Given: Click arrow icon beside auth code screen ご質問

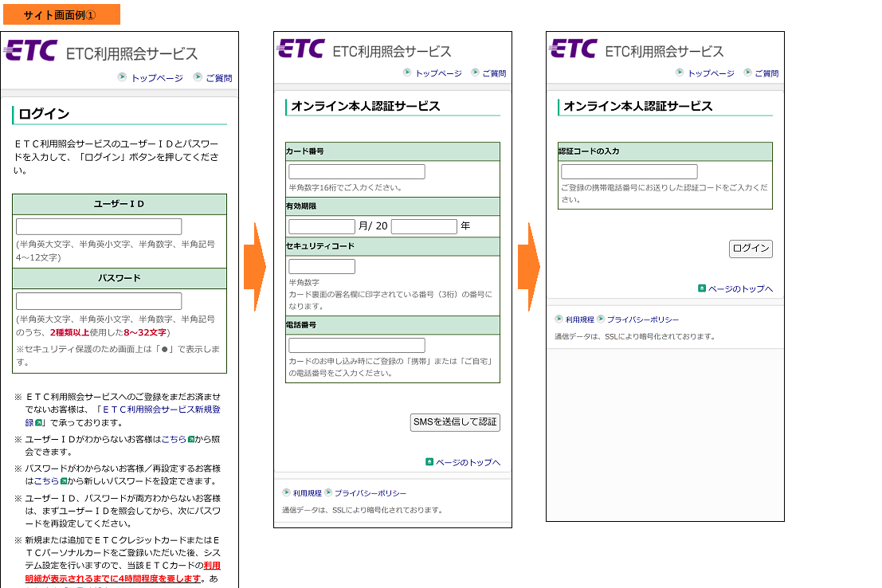Looking at the screenshot, I should [x=747, y=72].
